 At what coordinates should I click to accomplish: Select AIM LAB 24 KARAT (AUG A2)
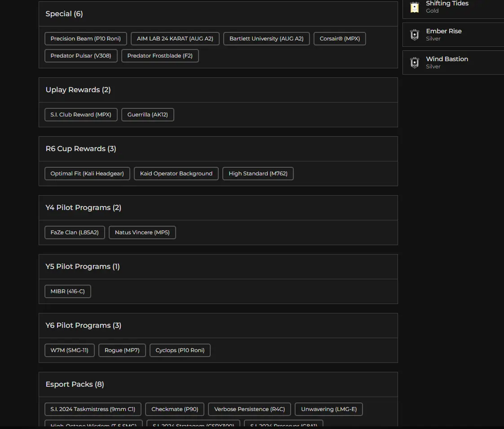coord(175,39)
